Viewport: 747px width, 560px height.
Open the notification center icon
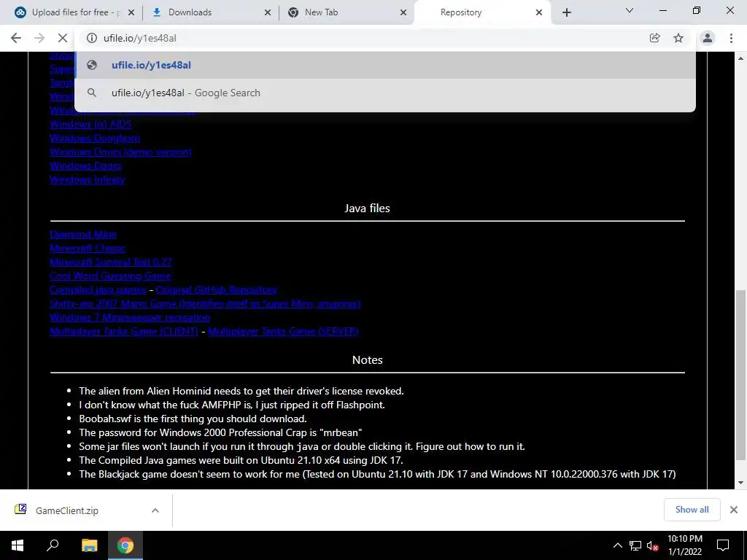pos(723,545)
